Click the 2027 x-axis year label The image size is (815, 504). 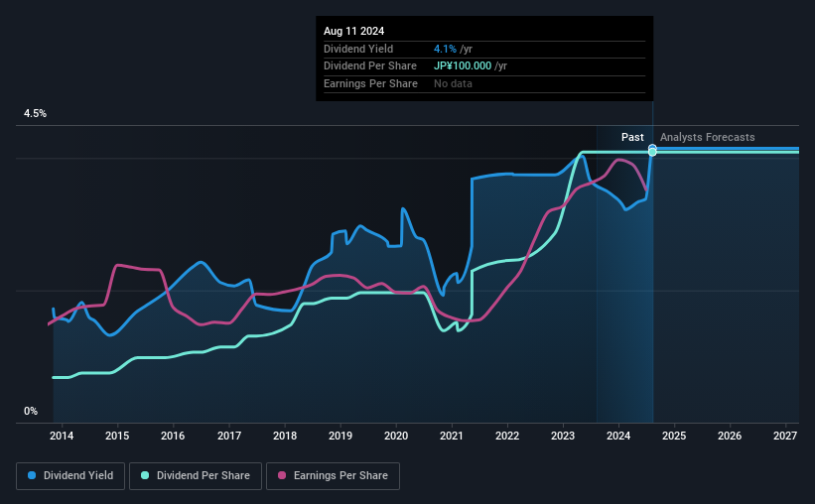click(x=785, y=436)
